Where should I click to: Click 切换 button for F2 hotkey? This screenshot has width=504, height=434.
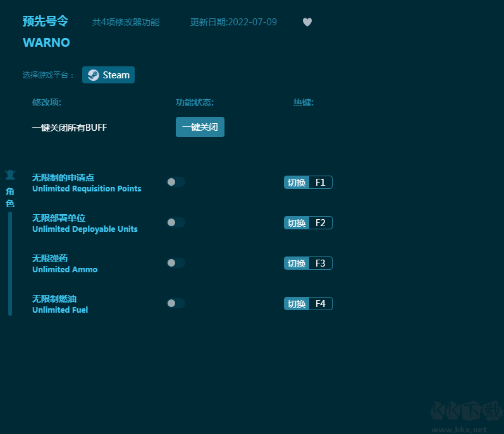click(297, 223)
